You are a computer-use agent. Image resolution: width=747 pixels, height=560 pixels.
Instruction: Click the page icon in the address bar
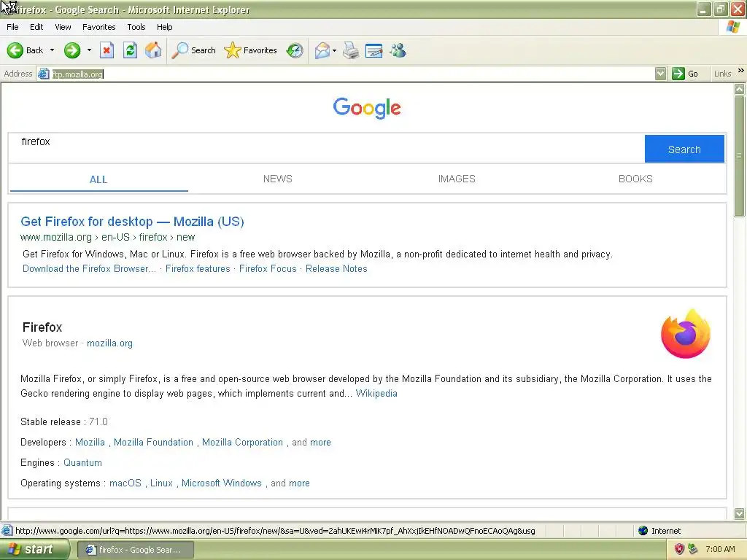(x=44, y=74)
